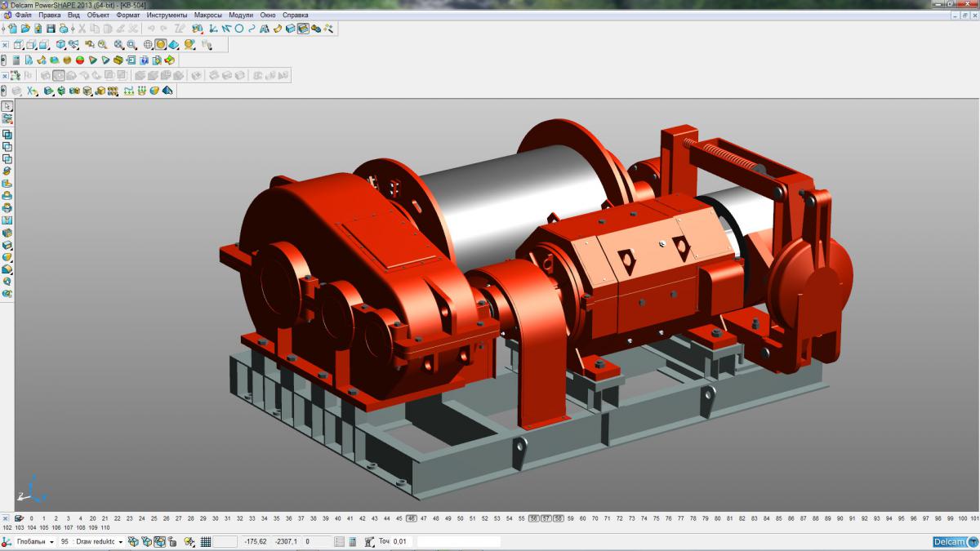Click the Open model folder icon
The image size is (980, 551).
coord(25,29)
